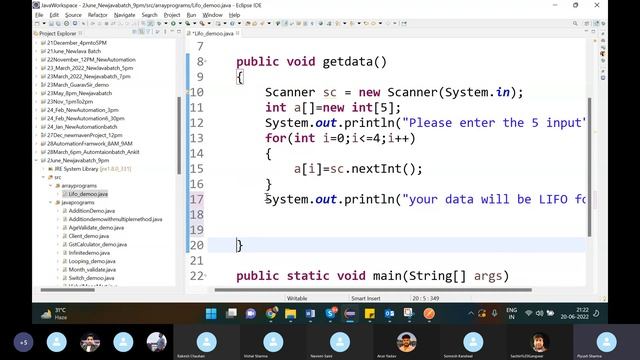This screenshot has height=360, width=640.
Task: Switch to Eclipse via its taskbar icon
Action: pos(350,313)
